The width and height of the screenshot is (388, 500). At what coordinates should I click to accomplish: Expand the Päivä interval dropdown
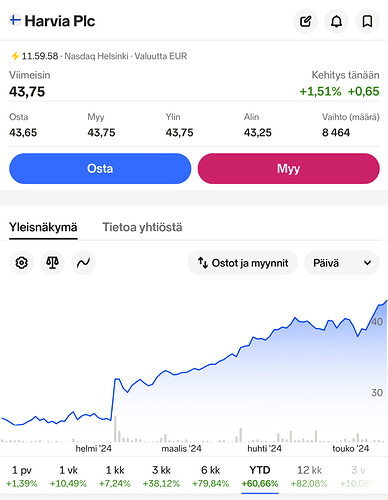(x=342, y=263)
